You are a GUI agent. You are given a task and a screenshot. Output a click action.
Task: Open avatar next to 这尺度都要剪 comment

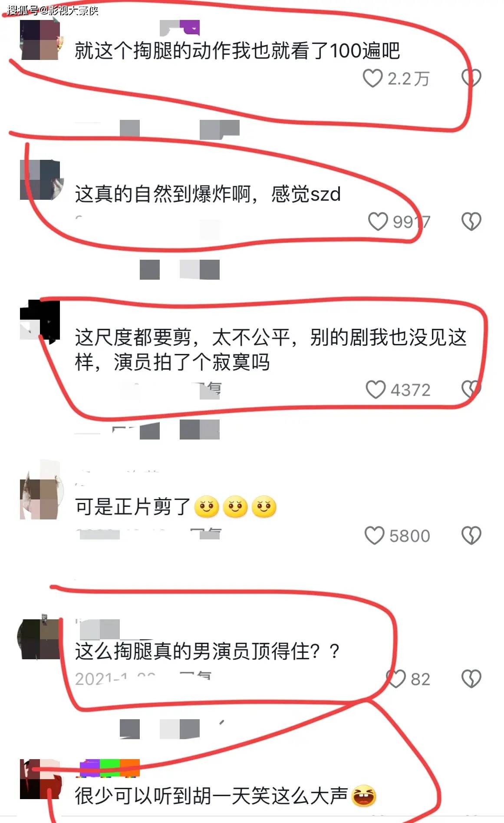click(x=40, y=320)
